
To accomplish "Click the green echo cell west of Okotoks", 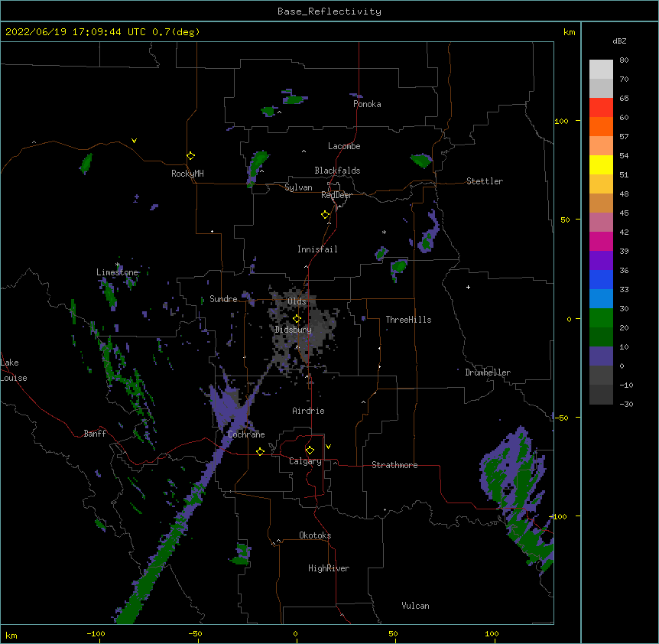I will pos(242,555).
